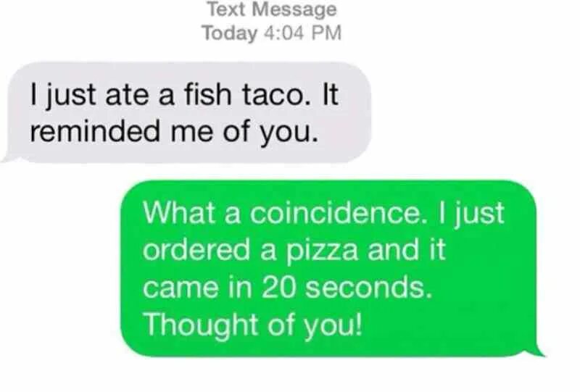Click the text '20 seconds' in reply
The image size is (580, 392).
347,288
